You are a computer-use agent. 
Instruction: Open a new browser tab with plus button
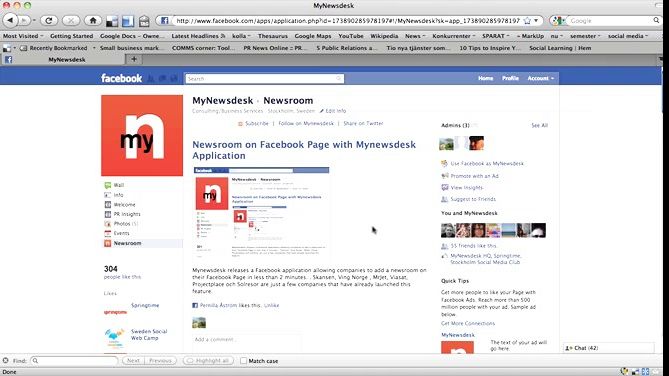point(134,59)
